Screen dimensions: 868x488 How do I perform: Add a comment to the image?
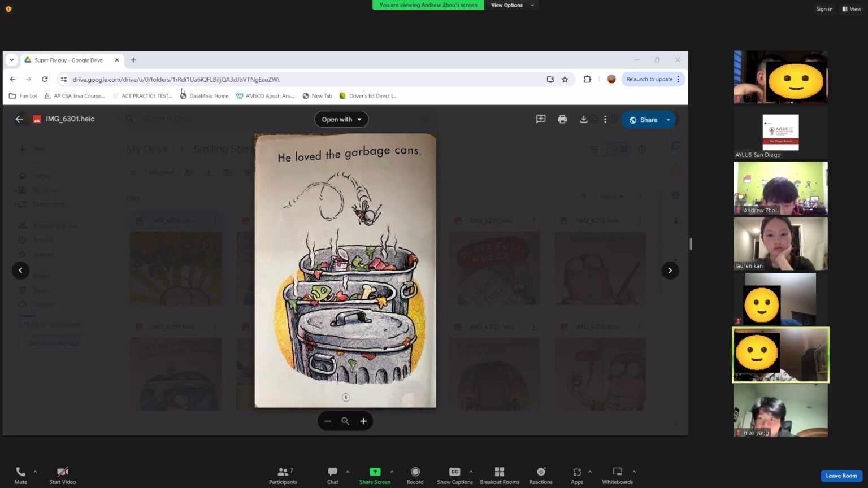coord(541,119)
